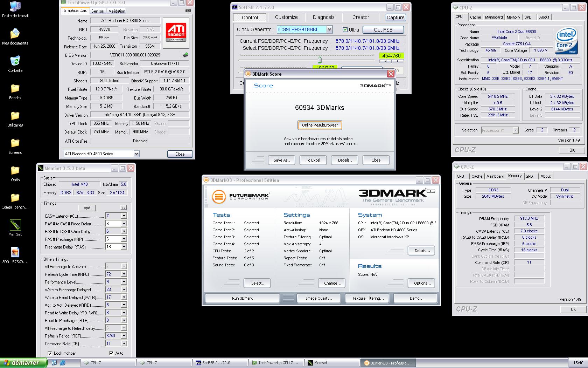Click the Get FSB button
Viewport: 588px width, 368px height.
point(383,30)
